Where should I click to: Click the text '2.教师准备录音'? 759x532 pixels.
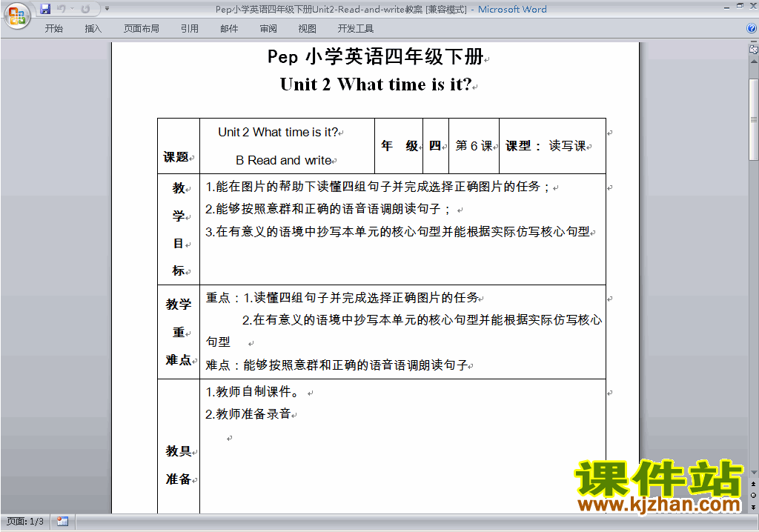(x=248, y=414)
